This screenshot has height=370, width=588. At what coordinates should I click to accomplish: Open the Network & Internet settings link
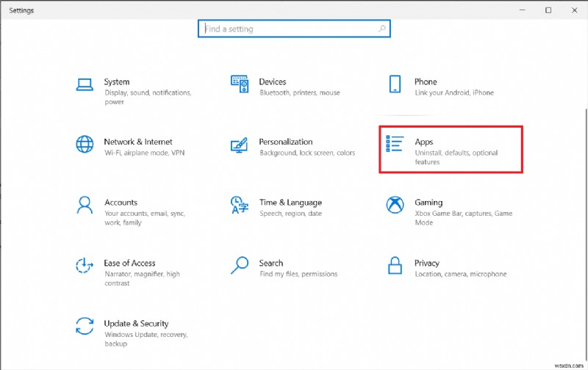137,142
